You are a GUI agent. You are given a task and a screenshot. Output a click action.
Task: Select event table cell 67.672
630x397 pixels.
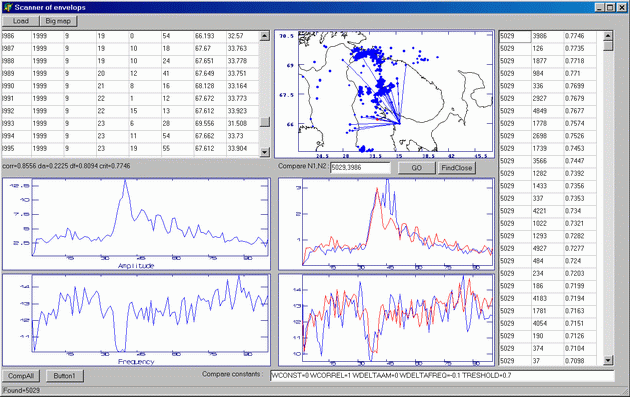210,98
